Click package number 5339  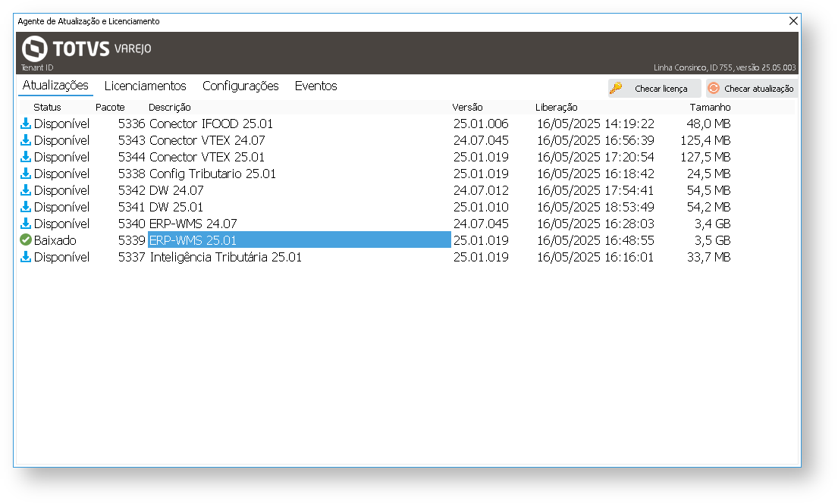(x=131, y=240)
